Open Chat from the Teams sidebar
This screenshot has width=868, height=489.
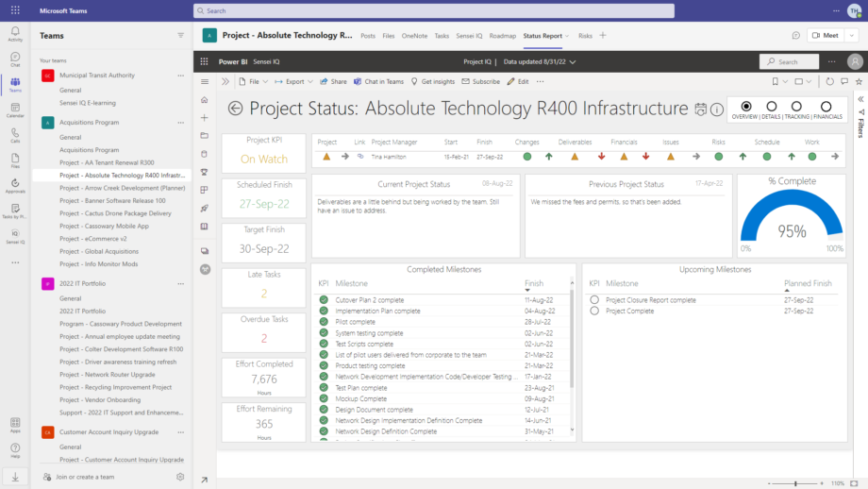[15, 59]
